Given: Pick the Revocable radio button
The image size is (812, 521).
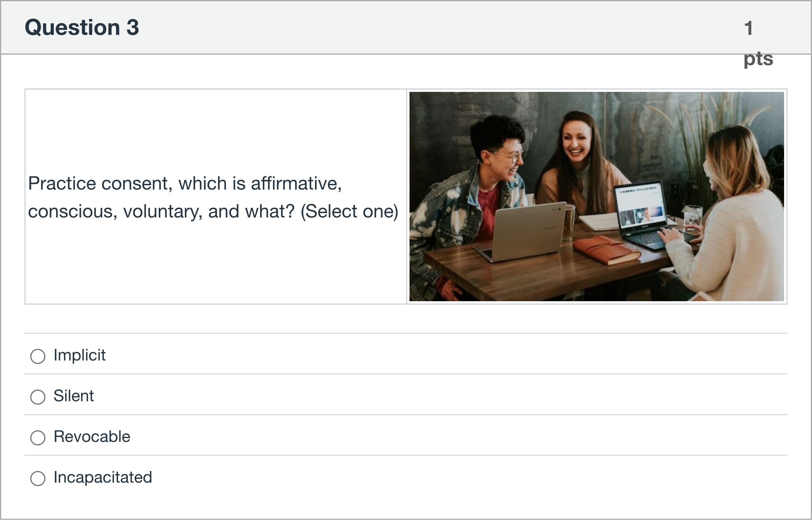Looking at the screenshot, I should (38, 438).
